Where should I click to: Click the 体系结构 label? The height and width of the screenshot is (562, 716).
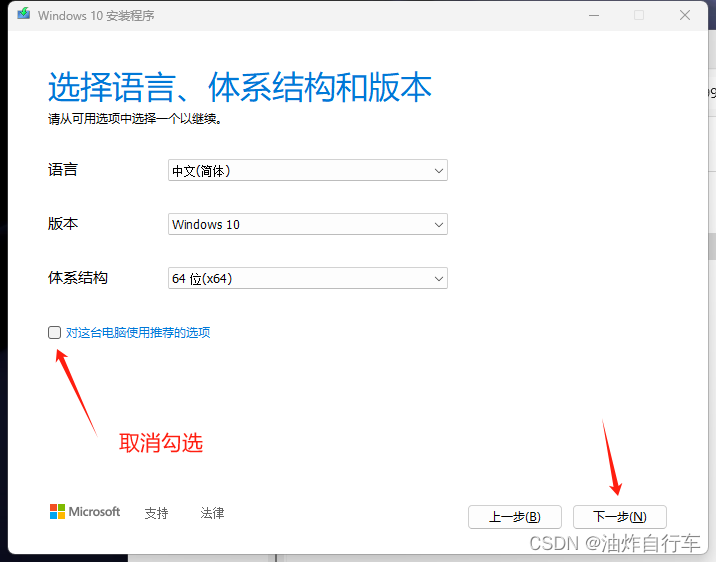pyautogui.click(x=78, y=278)
